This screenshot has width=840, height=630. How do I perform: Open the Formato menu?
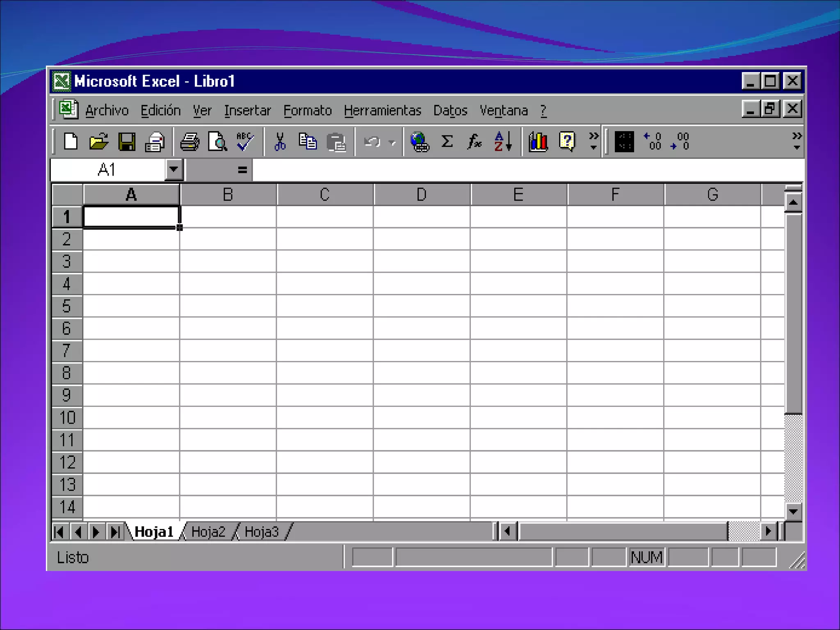(x=307, y=111)
